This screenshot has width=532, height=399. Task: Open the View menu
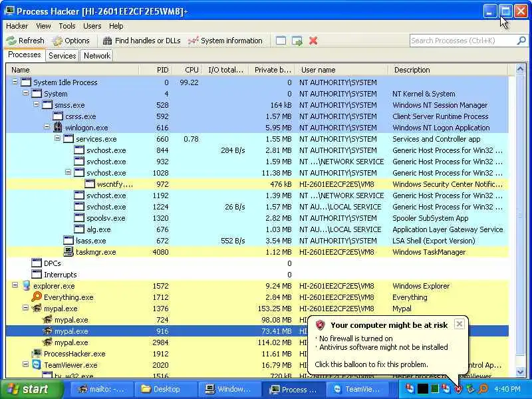[43, 26]
